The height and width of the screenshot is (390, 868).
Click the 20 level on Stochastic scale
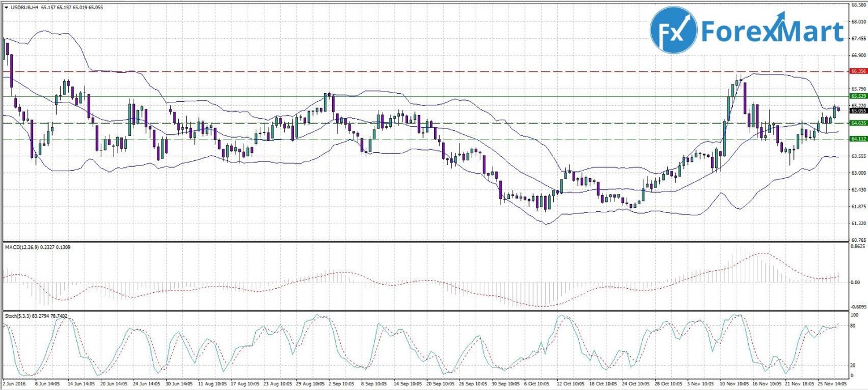853,365
